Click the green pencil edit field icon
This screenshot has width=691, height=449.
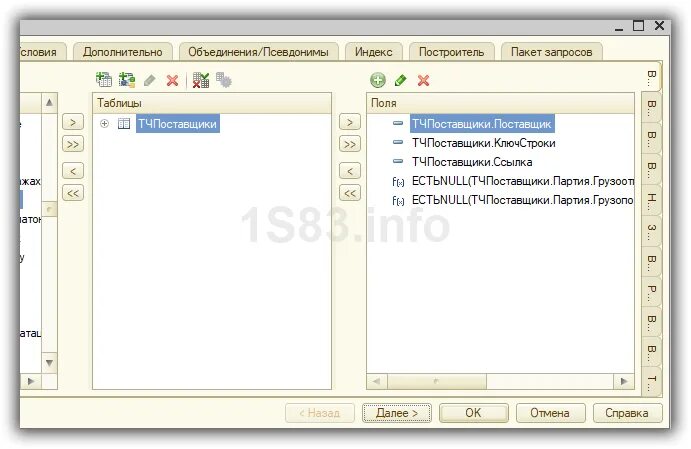400,80
